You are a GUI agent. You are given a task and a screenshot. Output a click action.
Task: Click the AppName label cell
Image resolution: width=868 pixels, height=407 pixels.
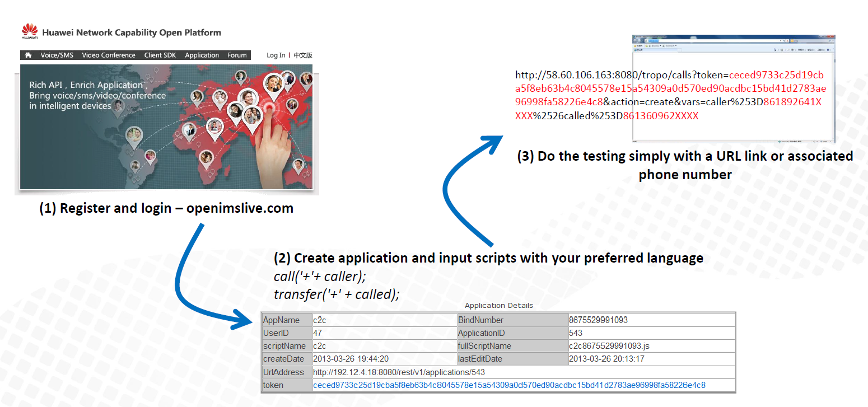pyautogui.click(x=287, y=320)
